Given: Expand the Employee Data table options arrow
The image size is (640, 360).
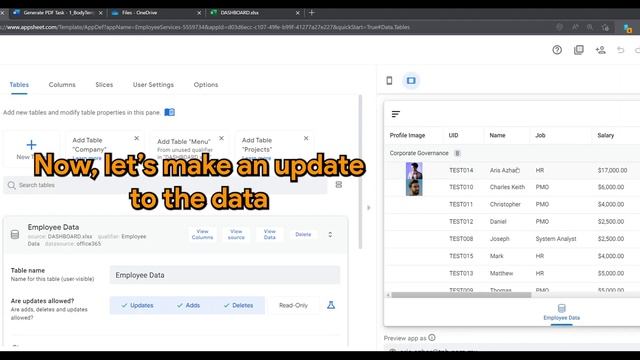Looking at the screenshot, I should [330, 235].
